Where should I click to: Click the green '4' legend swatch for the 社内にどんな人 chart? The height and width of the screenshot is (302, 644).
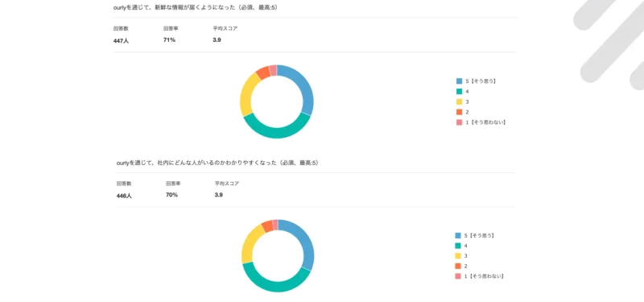(x=458, y=246)
